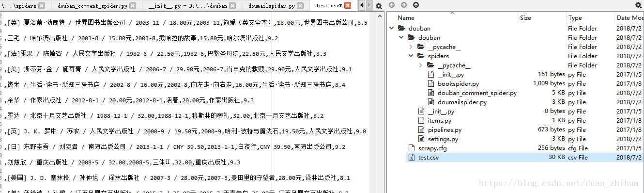Go back in the file browser panel
This screenshot has width=644, height=193.
392,5
